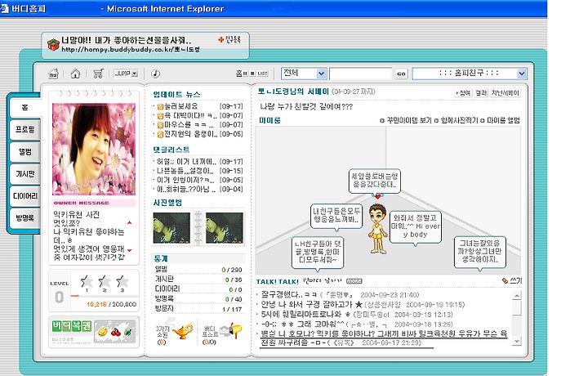Click the GO search button

click(x=401, y=74)
